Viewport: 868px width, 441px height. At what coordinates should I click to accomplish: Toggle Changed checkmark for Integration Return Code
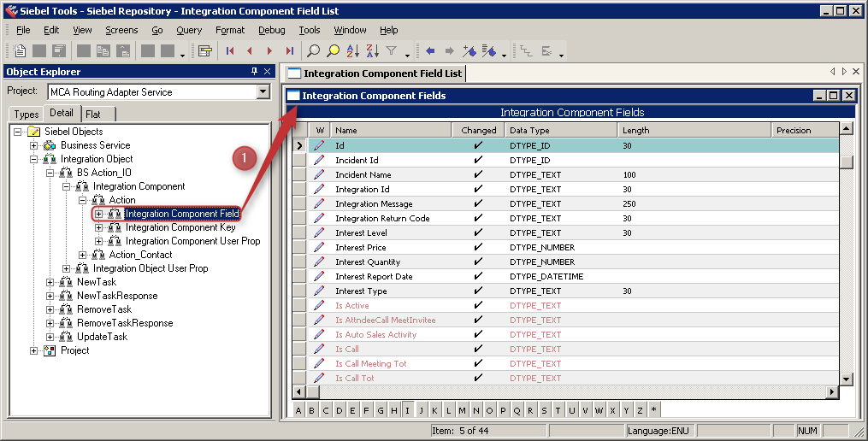click(478, 218)
